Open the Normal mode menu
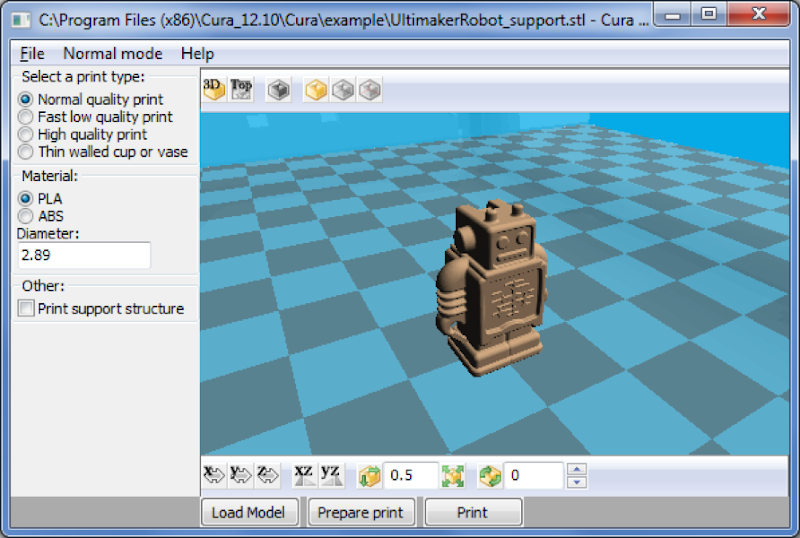Image resolution: width=800 pixels, height=538 pixels. click(113, 54)
